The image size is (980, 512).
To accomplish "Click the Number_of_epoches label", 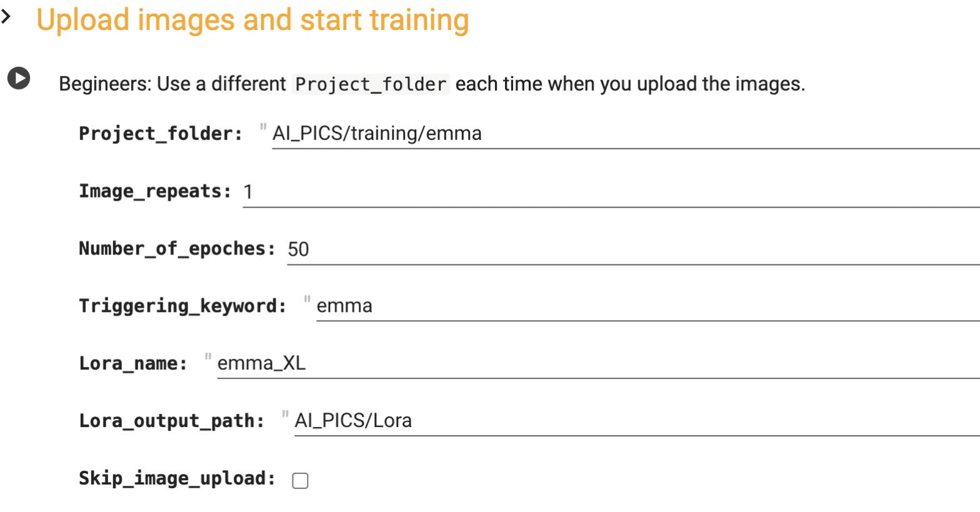I will point(177,249).
